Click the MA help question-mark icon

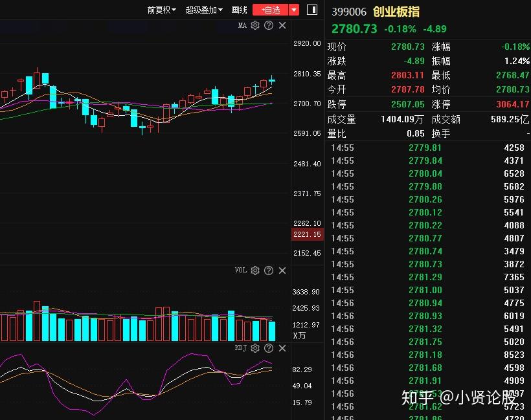(x=268, y=25)
